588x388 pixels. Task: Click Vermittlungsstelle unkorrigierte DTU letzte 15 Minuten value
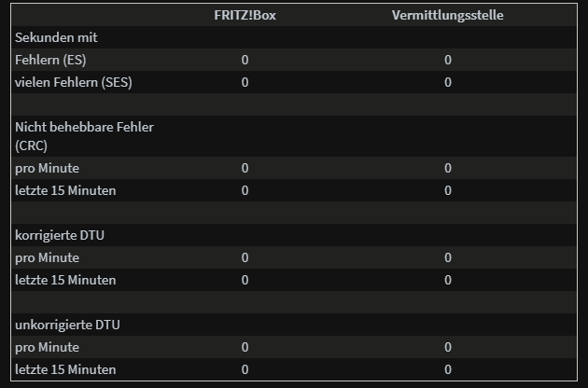448,369
